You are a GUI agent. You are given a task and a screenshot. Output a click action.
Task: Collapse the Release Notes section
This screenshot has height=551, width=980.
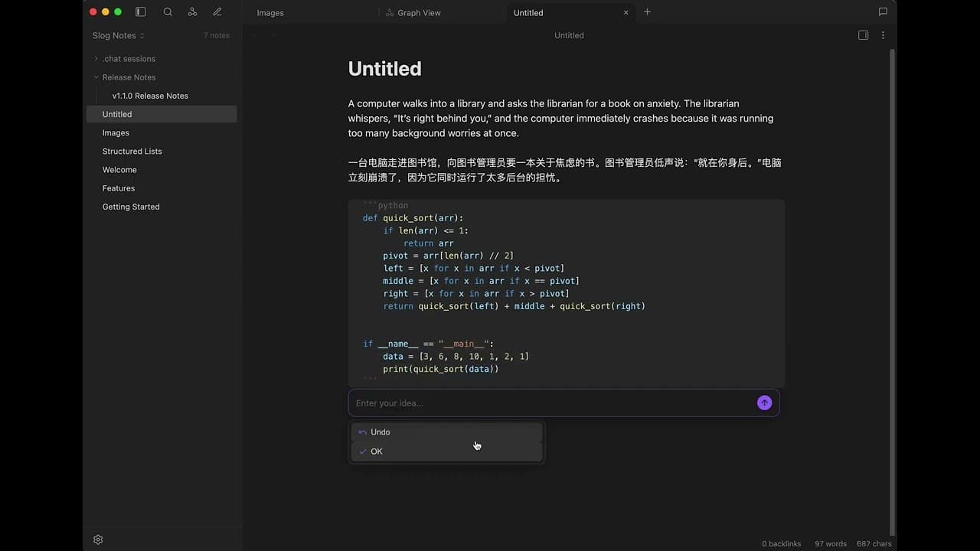[96, 77]
